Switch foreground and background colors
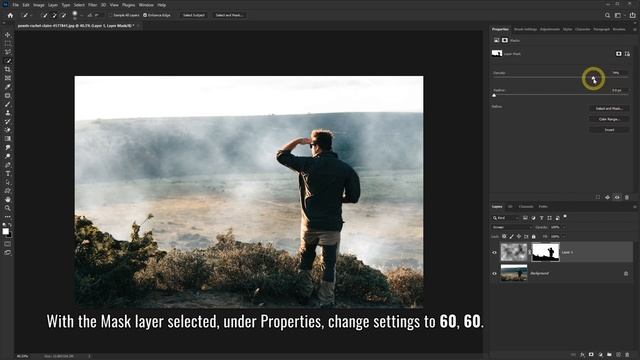 click(x=10, y=225)
